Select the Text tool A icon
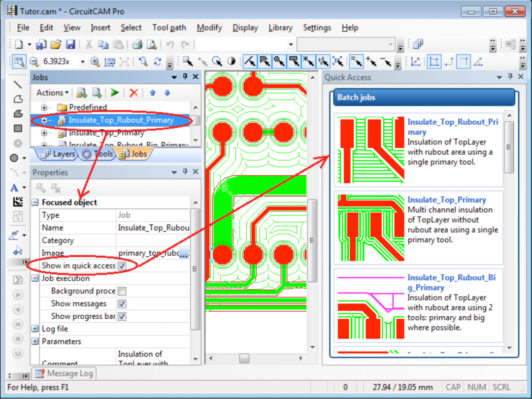 [x=14, y=188]
